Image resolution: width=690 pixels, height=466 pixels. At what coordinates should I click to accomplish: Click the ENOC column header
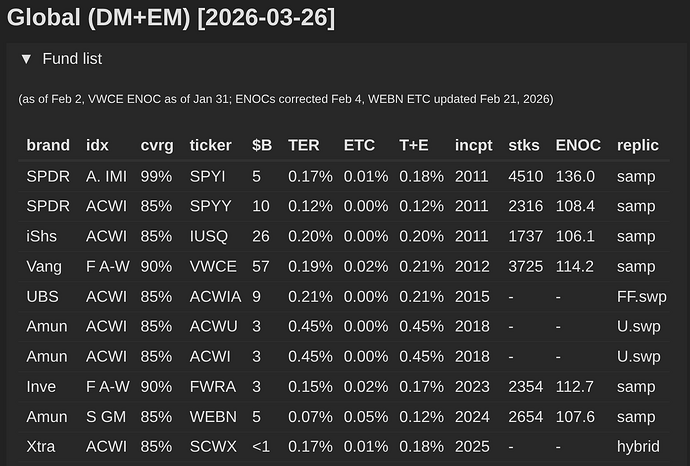tap(578, 145)
